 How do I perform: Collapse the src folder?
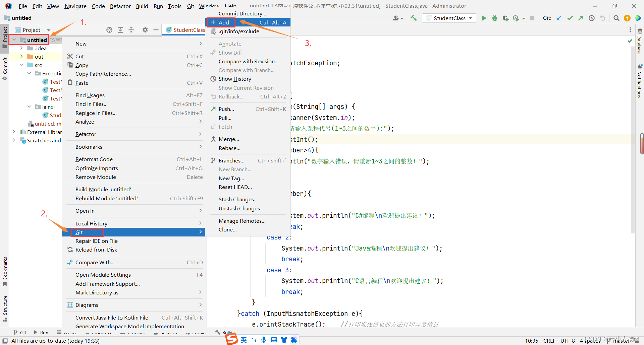21,65
